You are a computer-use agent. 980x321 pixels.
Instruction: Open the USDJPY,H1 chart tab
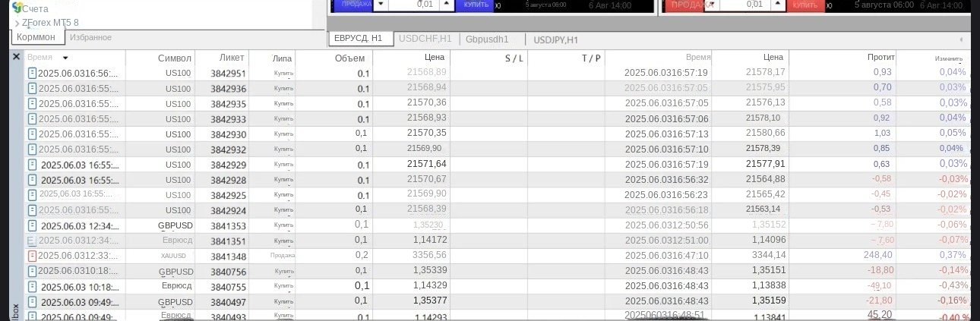click(x=555, y=39)
